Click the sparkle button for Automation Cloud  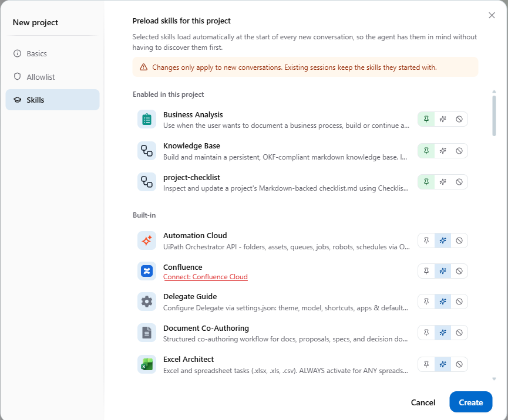443,241
